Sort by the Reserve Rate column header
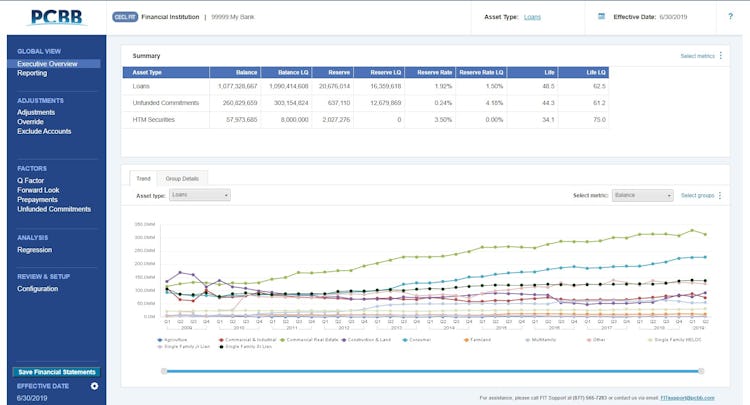The width and height of the screenshot is (750, 405). pos(435,72)
